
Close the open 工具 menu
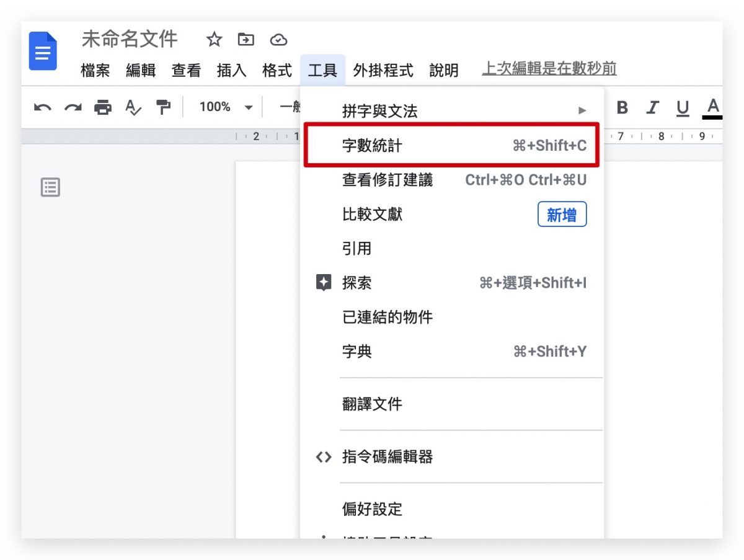tap(322, 70)
